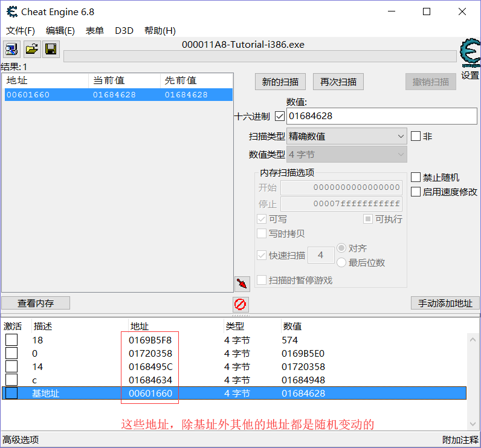Click the 先前值 column header

pos(196,80)
